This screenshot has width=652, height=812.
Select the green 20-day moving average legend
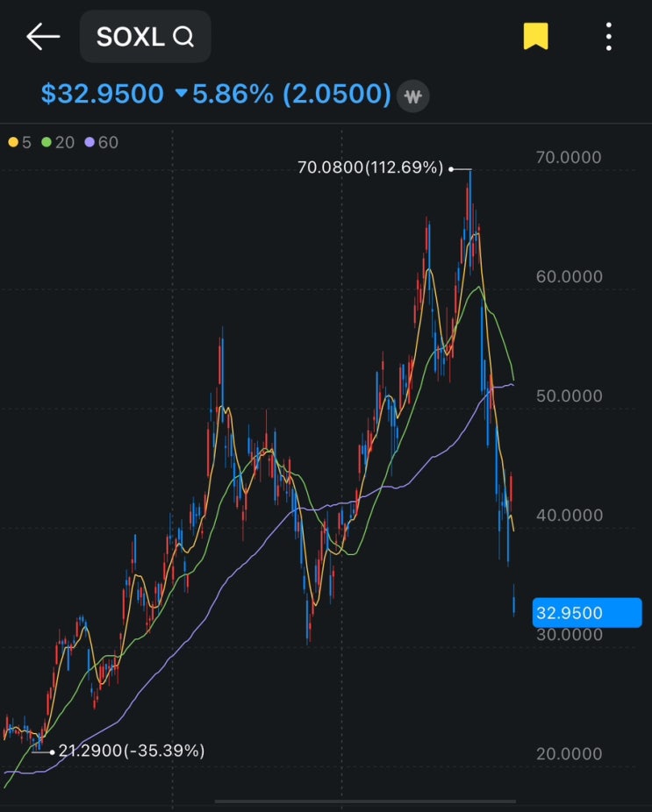58,142
